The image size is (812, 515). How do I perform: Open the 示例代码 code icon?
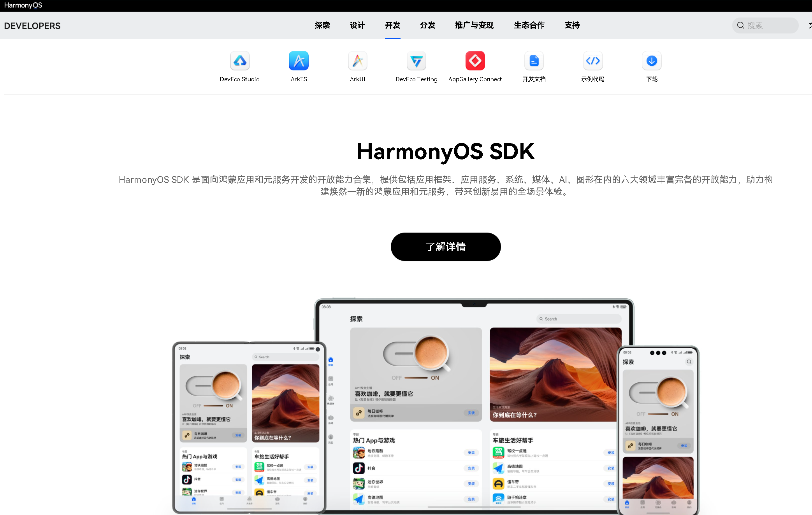coord(593,61)
